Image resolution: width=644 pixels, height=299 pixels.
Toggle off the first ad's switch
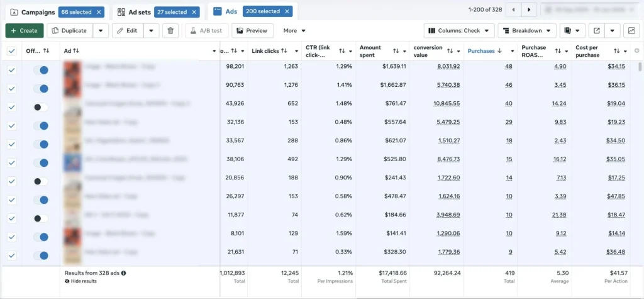click(x=41, y=71)
